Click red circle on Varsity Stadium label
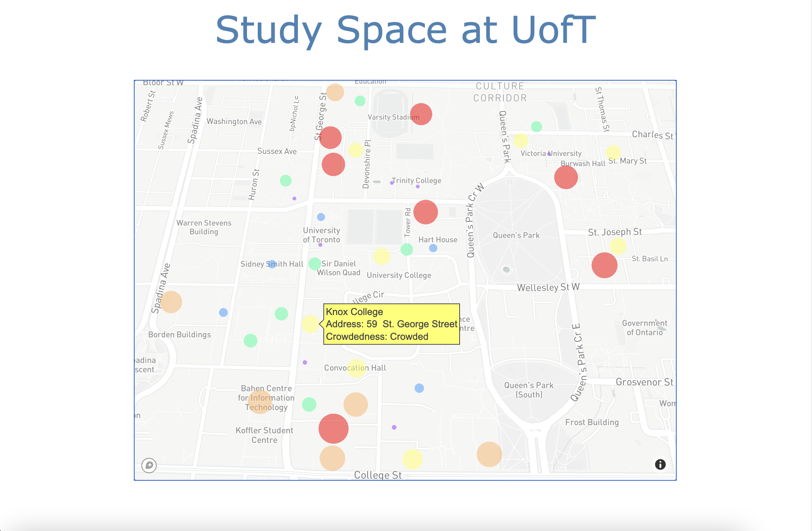The width and height of the screenshot is (812, 531). [421, 114]
